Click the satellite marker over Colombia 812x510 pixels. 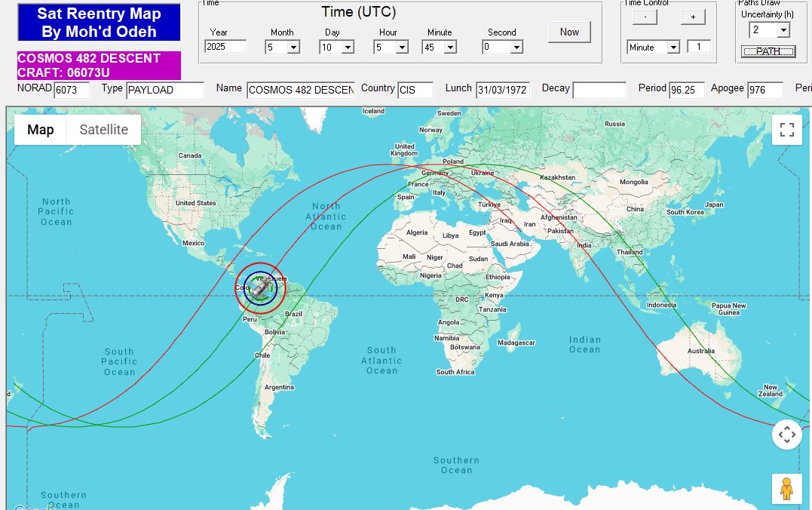(261, 288)
